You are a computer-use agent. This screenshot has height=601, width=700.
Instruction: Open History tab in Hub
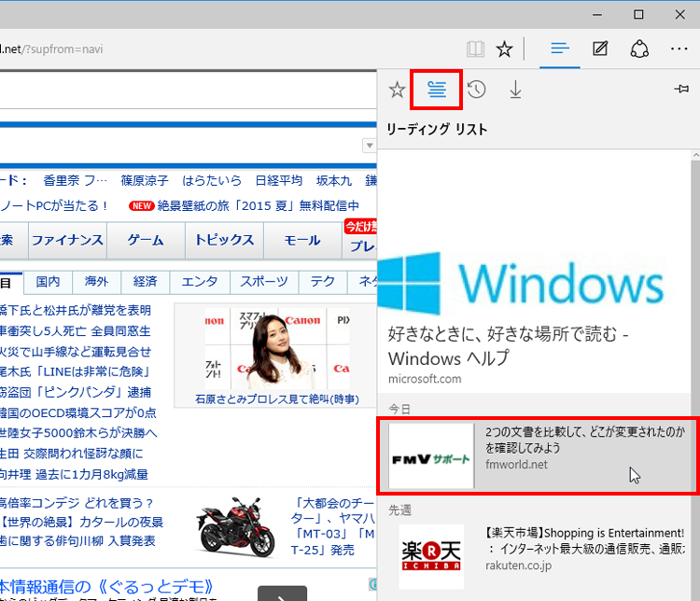click(476, 90)
